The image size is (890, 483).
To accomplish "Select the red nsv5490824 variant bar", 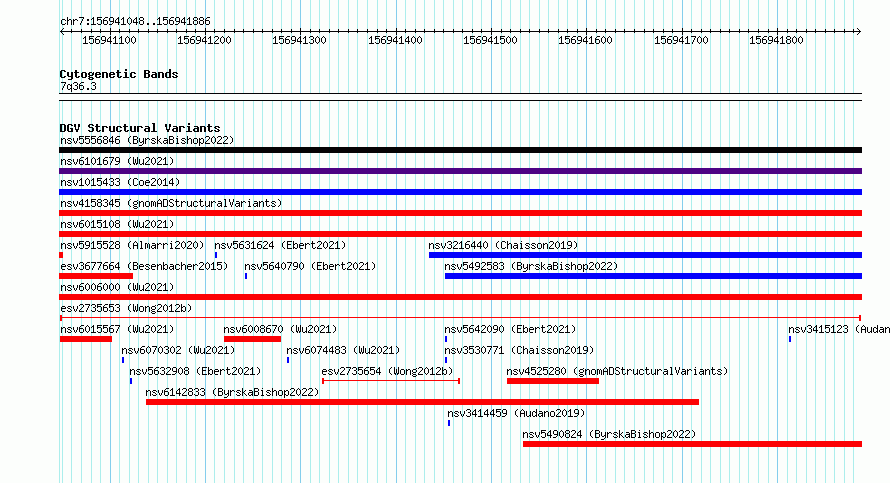I will [x=692, y=444].
